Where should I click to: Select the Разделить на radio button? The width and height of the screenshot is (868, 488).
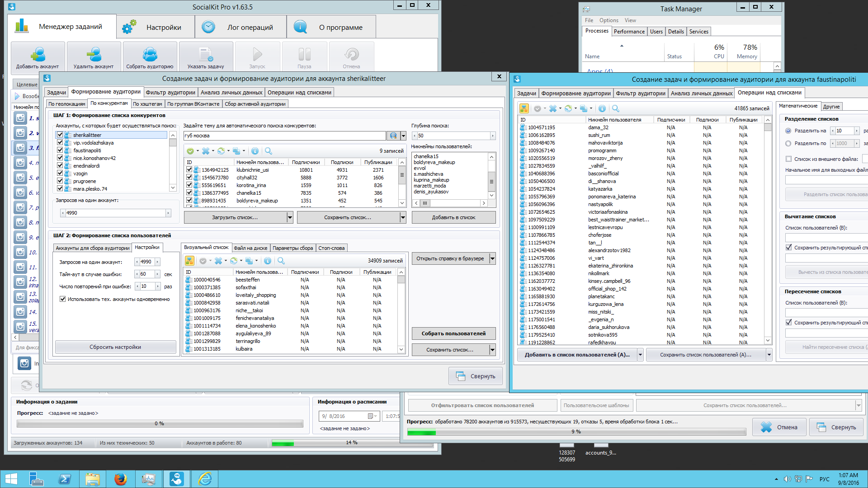(788, 131)
